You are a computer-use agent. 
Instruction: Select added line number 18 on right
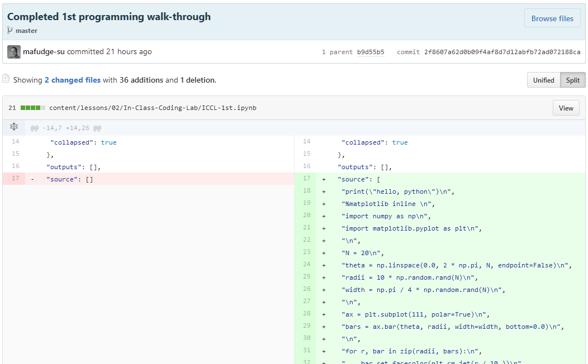306,191
